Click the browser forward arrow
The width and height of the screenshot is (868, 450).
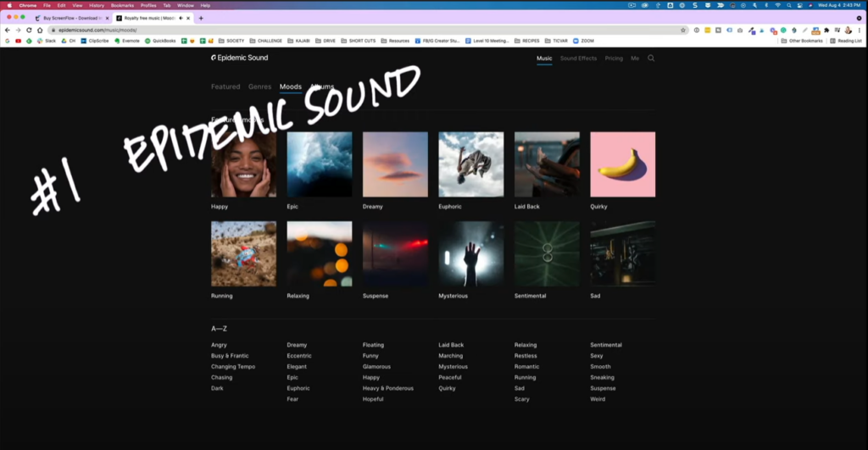click(19, 30)
